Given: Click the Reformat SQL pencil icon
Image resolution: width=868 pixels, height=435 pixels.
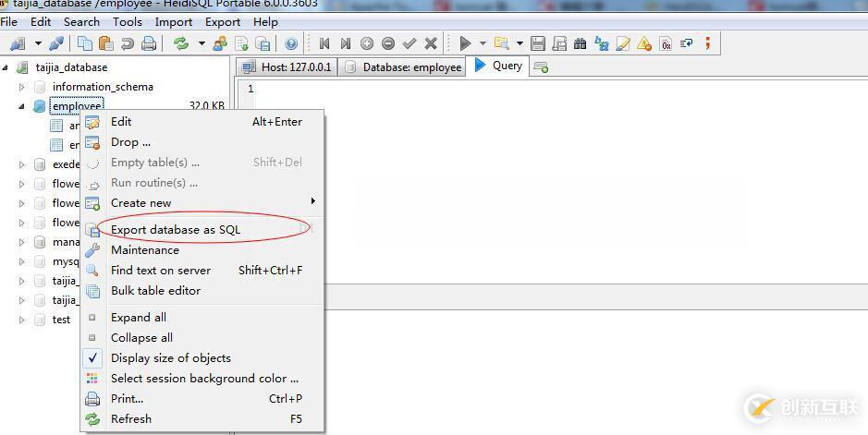Looking at the screenshot, I should click(623, 43).
